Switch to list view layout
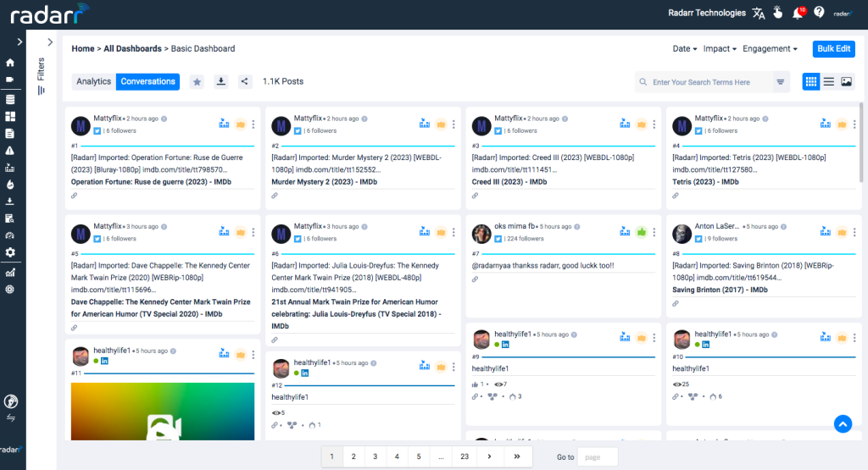 pos(829,82)
